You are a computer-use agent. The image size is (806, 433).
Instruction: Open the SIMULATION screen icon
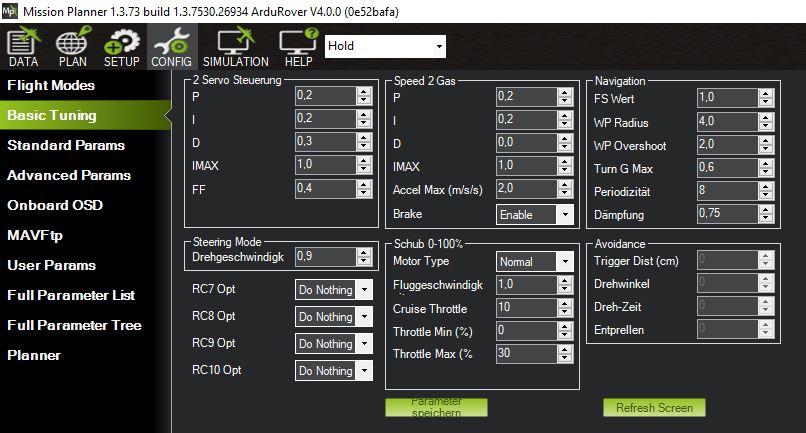[235, 47]
